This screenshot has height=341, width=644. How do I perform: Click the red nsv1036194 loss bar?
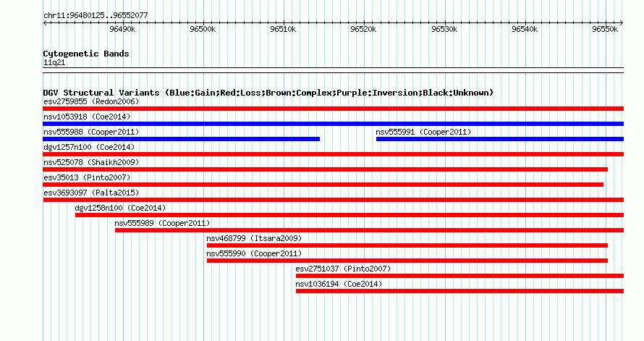tap(459, 291)
